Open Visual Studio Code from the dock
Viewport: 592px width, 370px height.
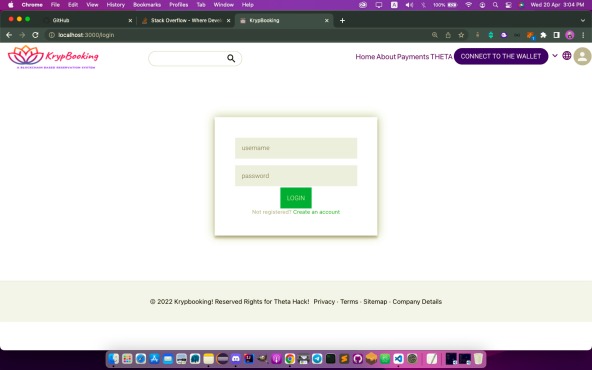[398, 358]
